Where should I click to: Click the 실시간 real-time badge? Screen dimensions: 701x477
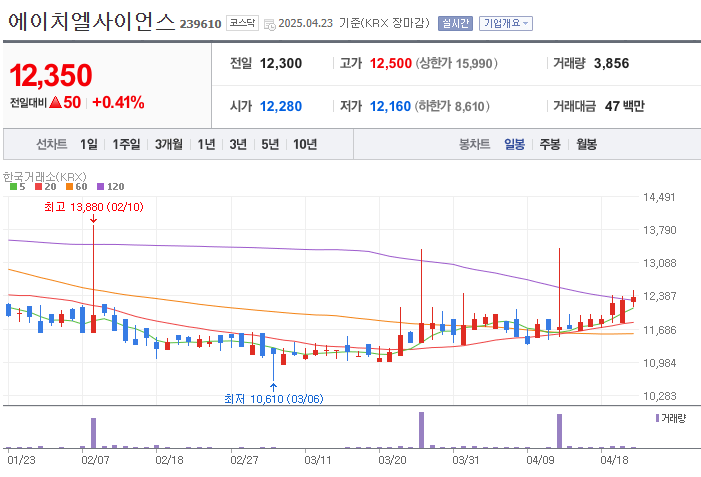(x=455, y=23)
